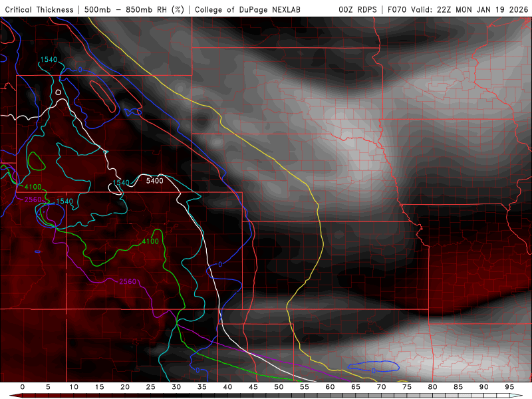Image resolution: width=532 pixels, height=399 pixels.
Task: Click the cyan "1540" label above the blue 0 contour
Action: [49, 60]
